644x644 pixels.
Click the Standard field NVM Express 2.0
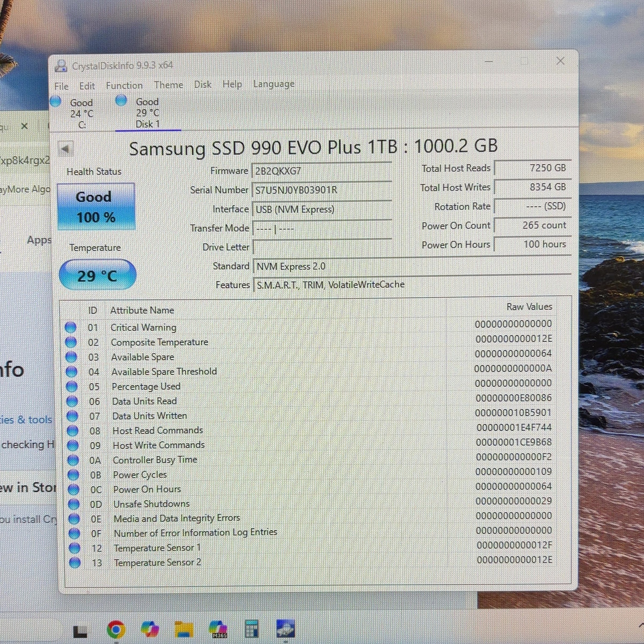tap(412, 266)
